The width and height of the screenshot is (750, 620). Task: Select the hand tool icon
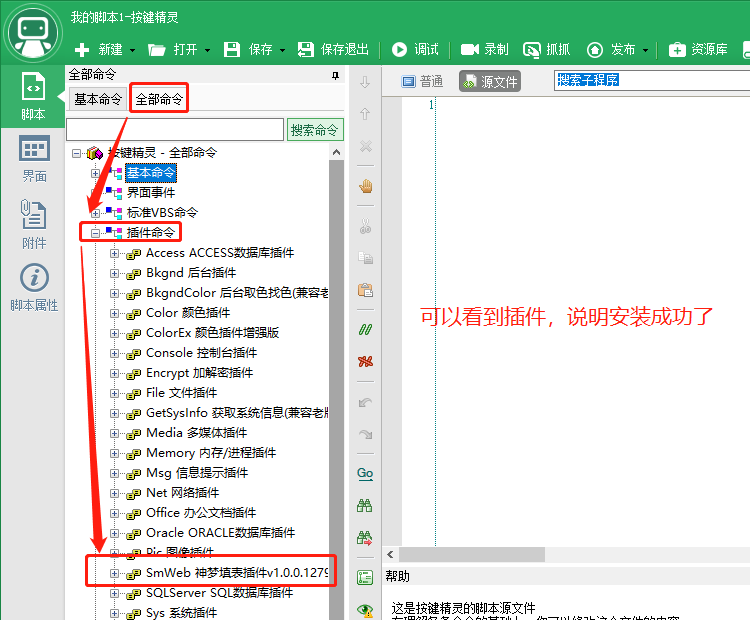tap(366, 186)
